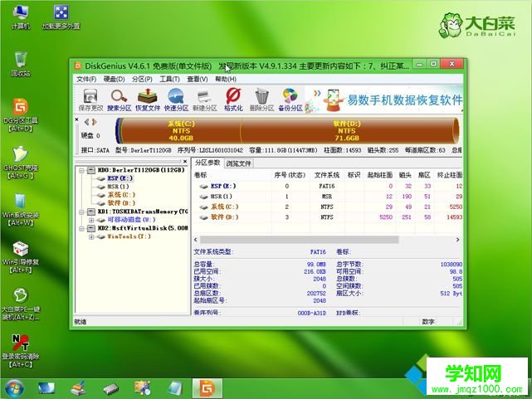
Task: Open the 查看(V) menu
Action: pos(198,79)
